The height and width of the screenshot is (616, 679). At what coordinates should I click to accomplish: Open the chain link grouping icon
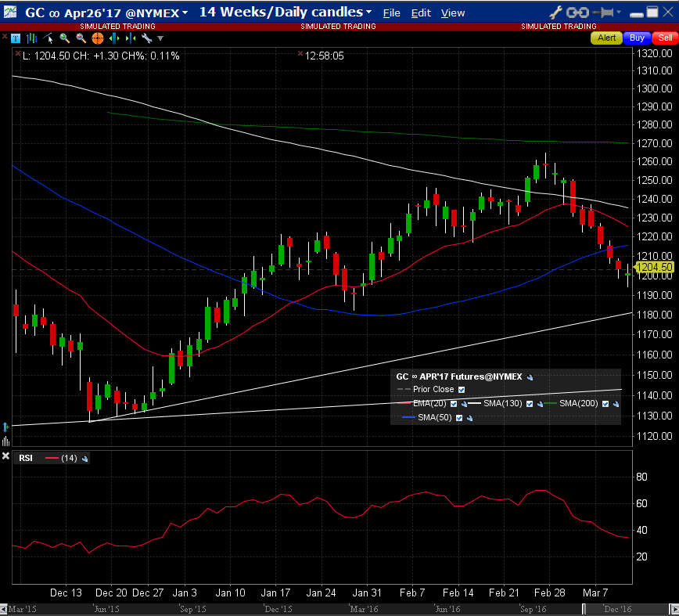click(577, 13)
